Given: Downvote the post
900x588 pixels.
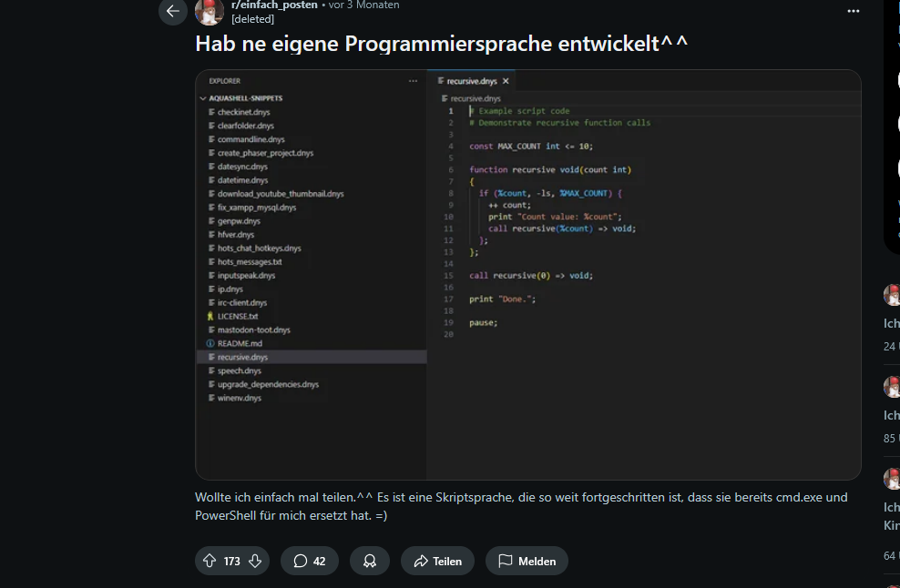Looking at the screenshot, I should (x=256, y=561).
